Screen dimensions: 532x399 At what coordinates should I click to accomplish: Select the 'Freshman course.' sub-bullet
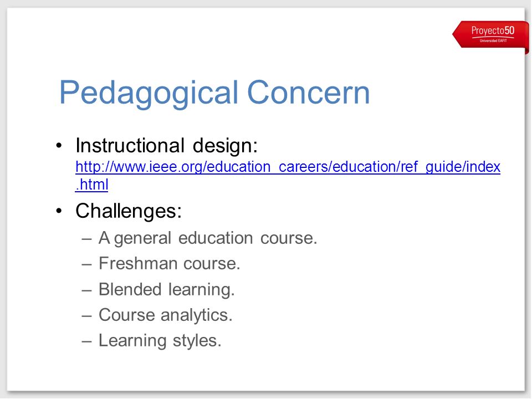[x=170, y=263]
